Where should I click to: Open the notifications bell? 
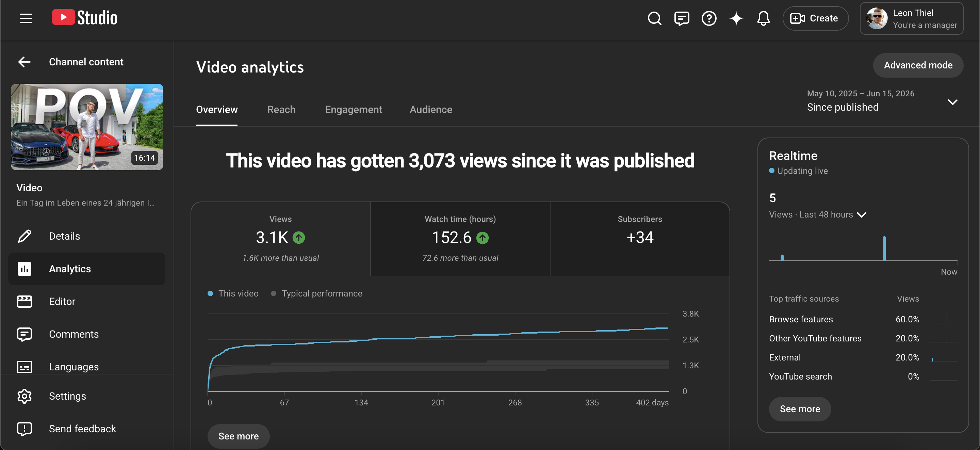coord(763,18)
